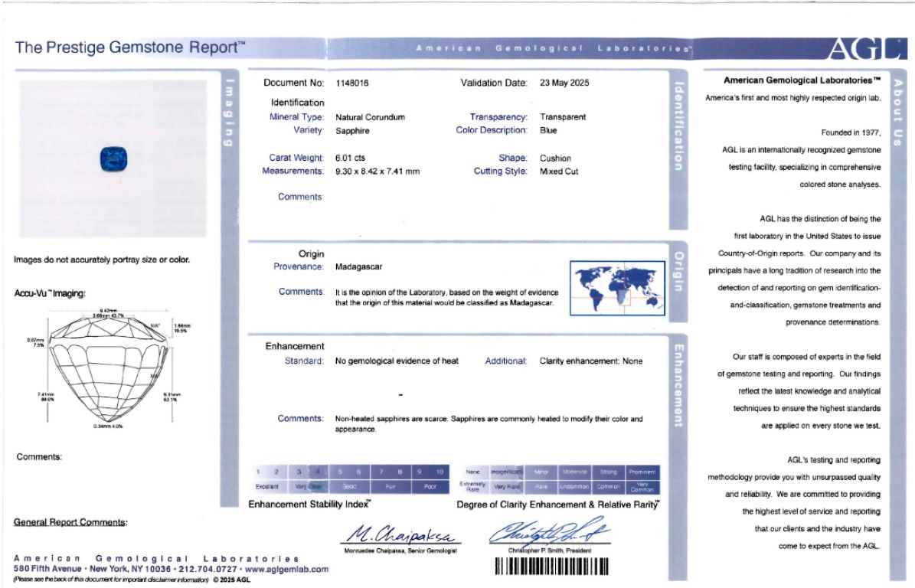Select 'Images do not accurately portray size or color'
The image size is (915, 588).
click(x=102, y=260)
